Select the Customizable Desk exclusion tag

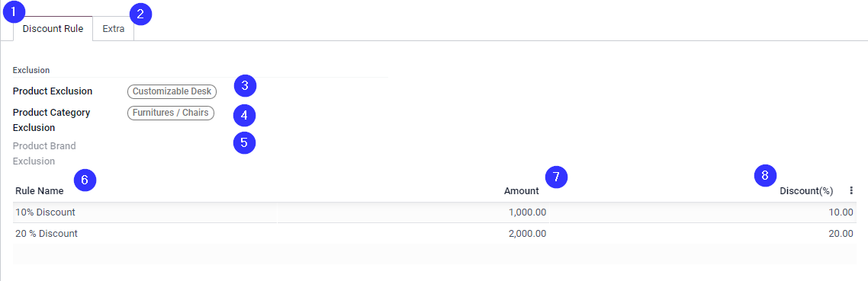[x=172, y=91]
